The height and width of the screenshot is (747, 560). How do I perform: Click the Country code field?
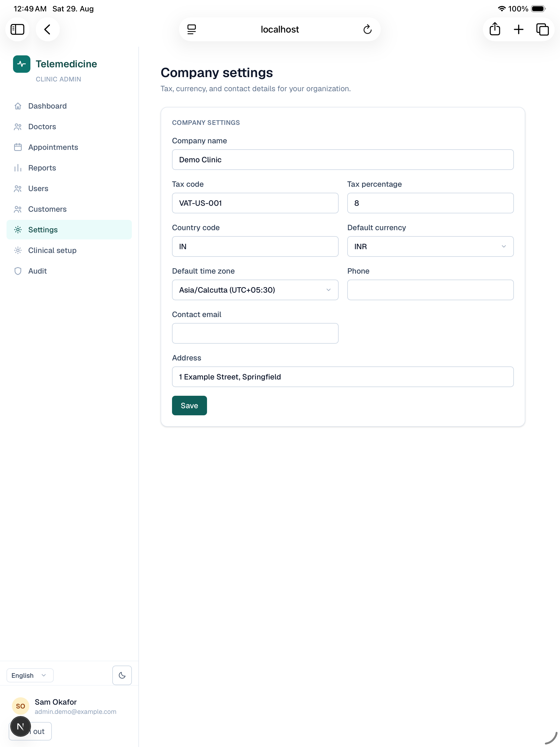[x=255, y=246]
